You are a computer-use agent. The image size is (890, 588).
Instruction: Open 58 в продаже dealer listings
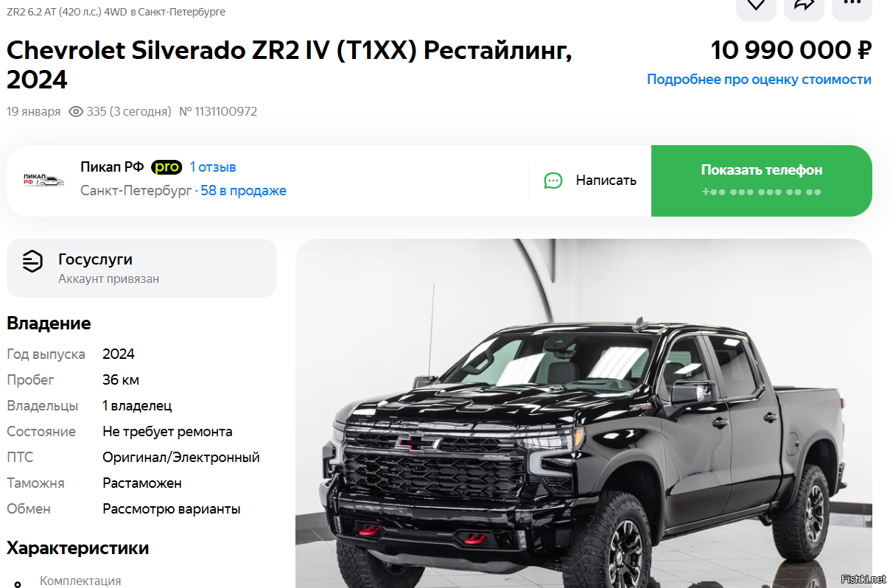point(243,191)
